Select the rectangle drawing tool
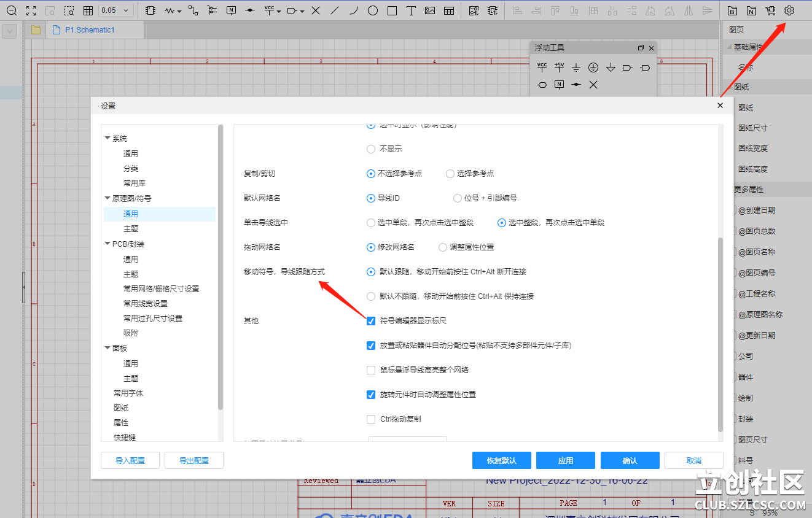The height and width of the screenshot is (518, 812). (x=392, y=10)
